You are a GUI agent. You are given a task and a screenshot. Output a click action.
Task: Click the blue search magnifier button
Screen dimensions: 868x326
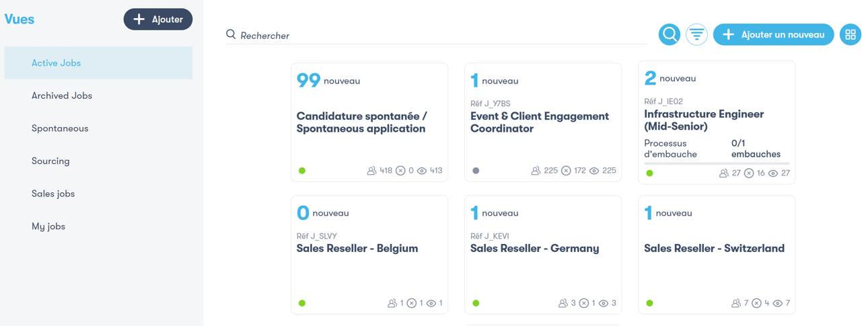669,34
